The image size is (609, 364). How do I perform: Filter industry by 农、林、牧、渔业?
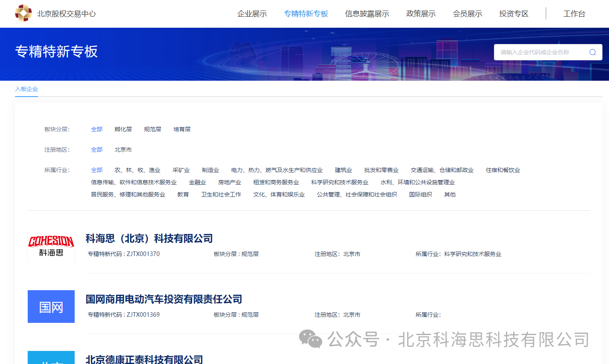(137, 170)
